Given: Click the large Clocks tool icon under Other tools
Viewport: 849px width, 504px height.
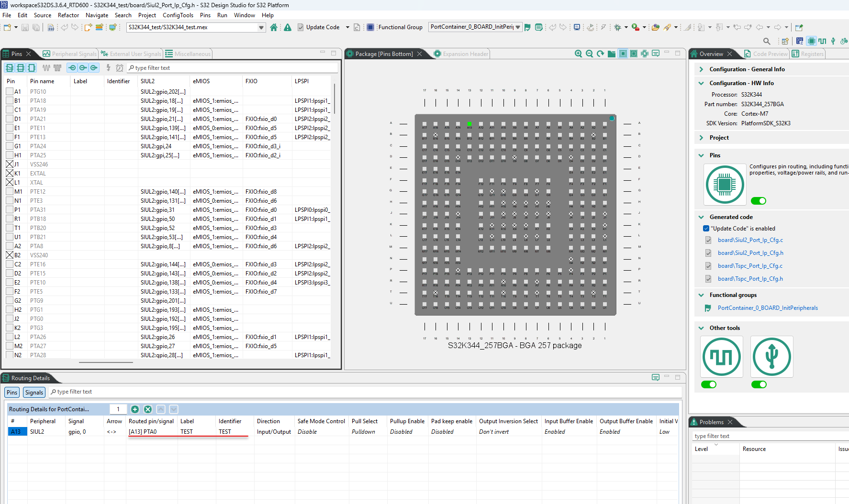Looking at the screenshot, I should click(722, 357).
